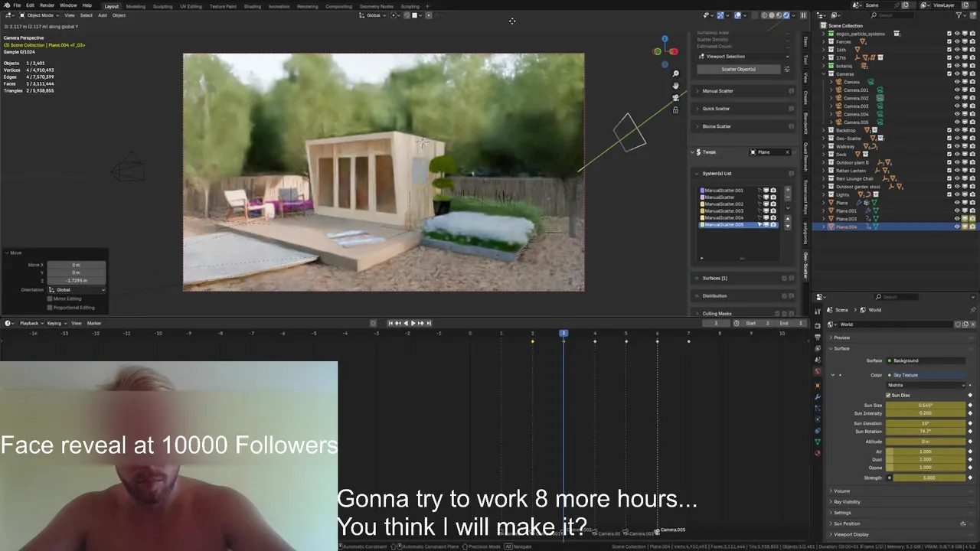Collapse the Cameras collection in outliner
The width and height of the screenshot is (980, 551).
(824, 74)
